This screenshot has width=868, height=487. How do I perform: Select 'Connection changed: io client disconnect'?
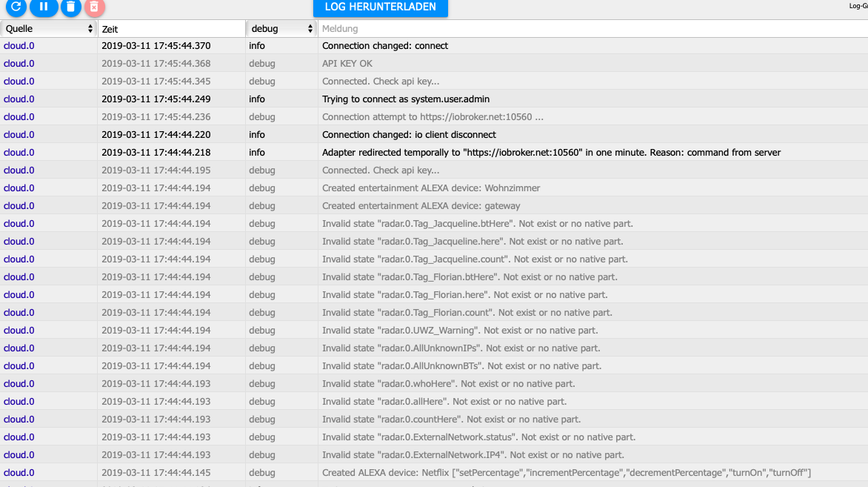pyautogui.click(x=409, y=135)
